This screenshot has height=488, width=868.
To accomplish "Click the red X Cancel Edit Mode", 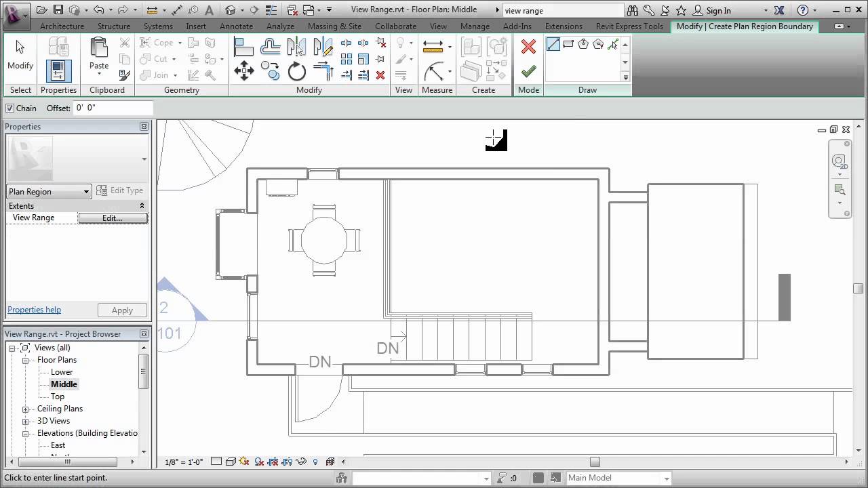I will (x=528, y=46).
